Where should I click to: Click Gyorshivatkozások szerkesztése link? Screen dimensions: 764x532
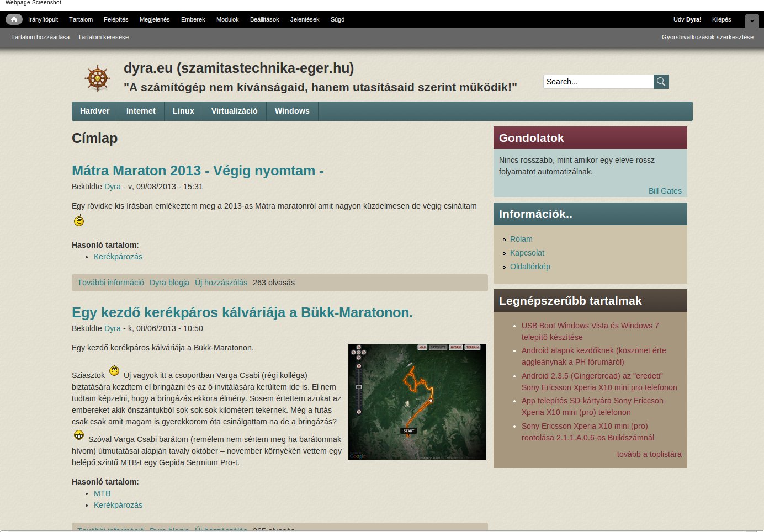tap(708, 37)
